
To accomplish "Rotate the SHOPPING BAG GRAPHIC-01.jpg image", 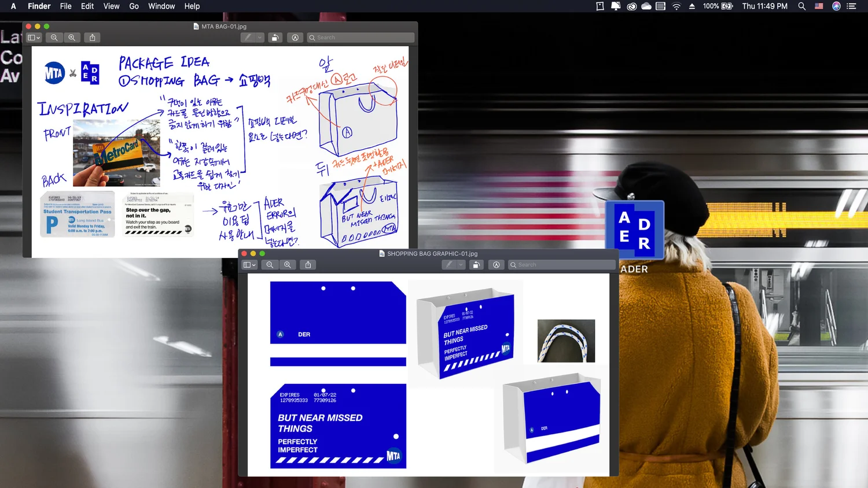I will click(x=476, y=265).
